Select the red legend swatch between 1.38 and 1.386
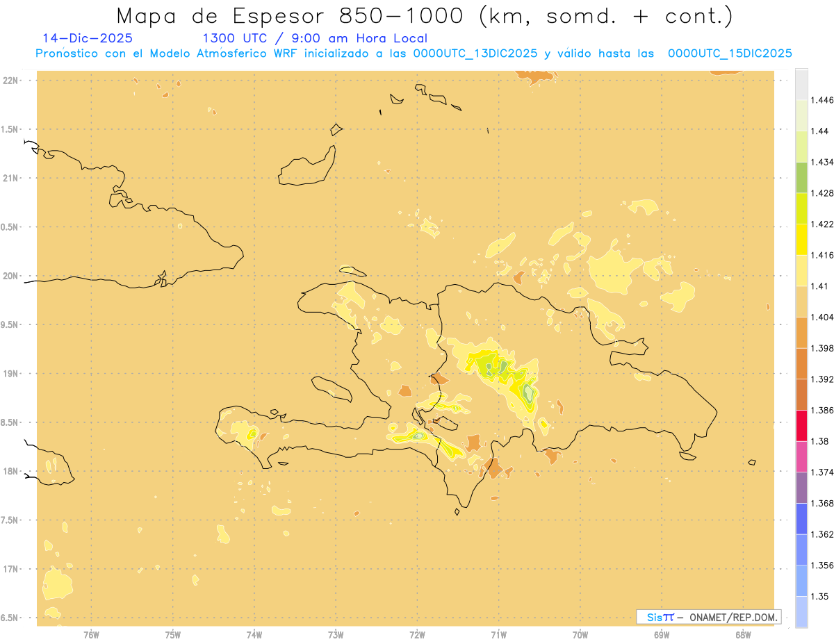834x644 pixels. click(801, 425)
